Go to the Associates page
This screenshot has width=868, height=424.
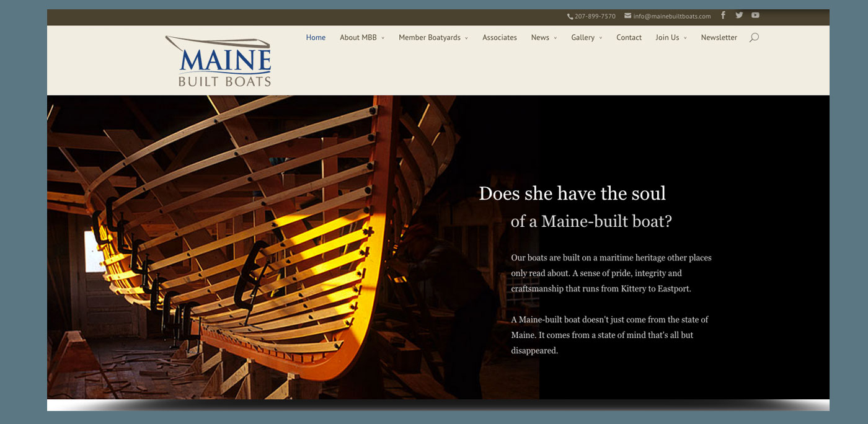tap(500, 38)
